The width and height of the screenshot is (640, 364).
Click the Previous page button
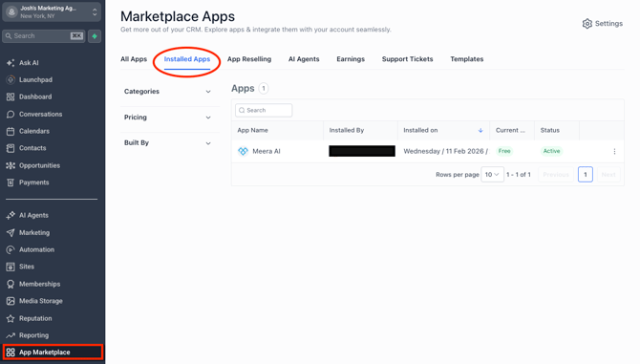tap(556, 175)
